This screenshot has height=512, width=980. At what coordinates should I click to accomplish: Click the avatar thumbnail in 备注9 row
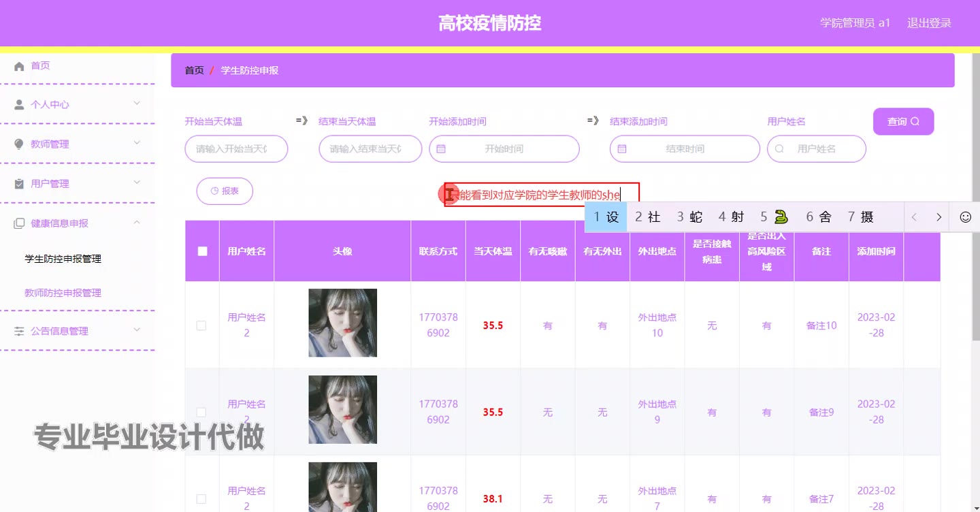coord(343,409)
